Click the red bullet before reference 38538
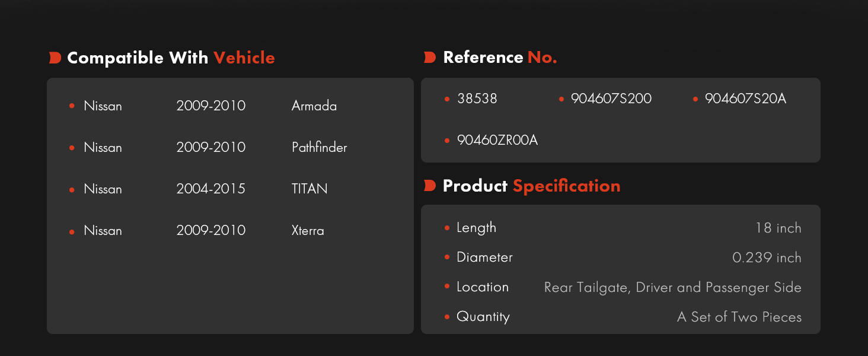868x356 pixels. tap(447, 99)
